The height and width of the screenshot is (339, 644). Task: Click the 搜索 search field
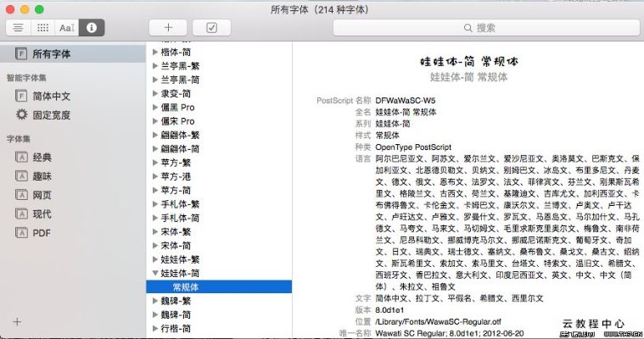[x=484, y=27]
